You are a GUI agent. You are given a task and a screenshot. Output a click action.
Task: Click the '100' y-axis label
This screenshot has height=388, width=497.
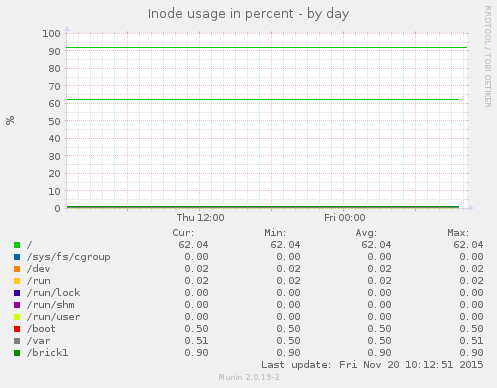pos(51,33)
